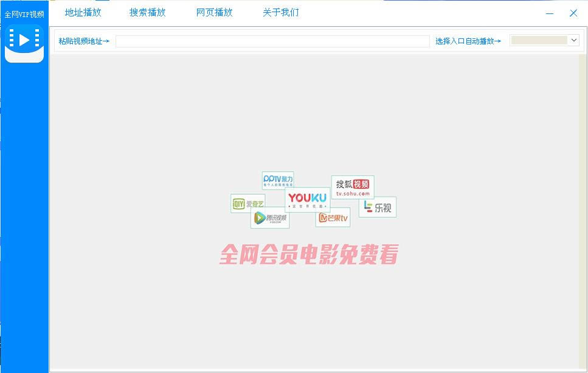Click the 全网VIP视频 title text
This screenshot has height=373, width=588.
24,14
